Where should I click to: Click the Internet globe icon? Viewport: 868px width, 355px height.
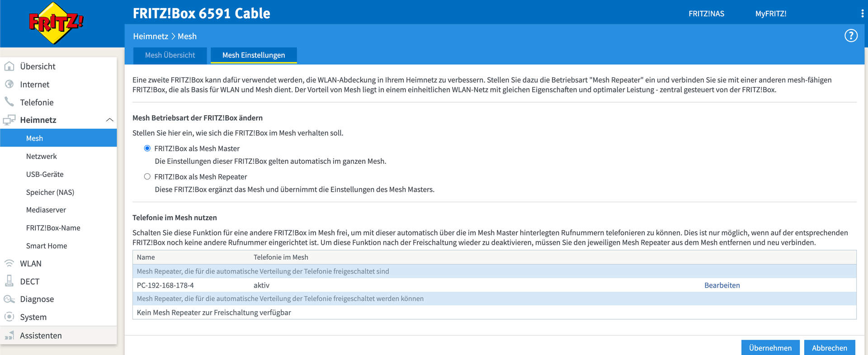point(9,84)
